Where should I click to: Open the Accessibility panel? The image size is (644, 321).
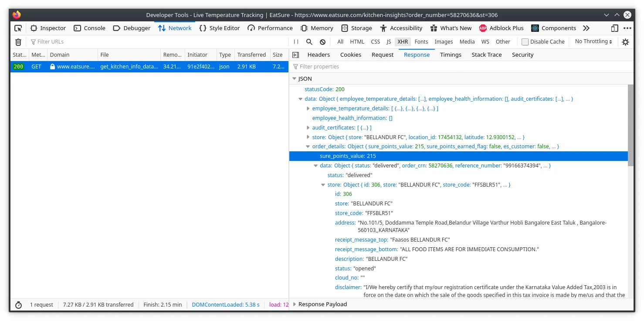(x=401, y=28)
